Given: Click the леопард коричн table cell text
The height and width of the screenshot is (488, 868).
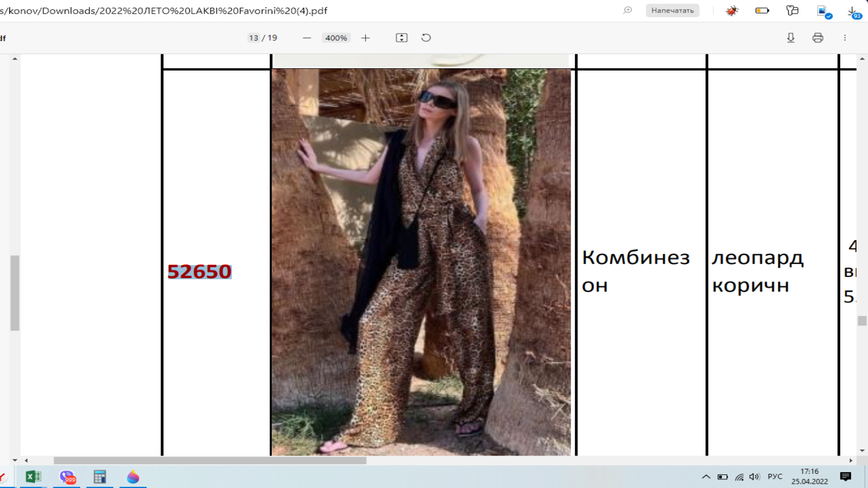Looking at the screenshot, I should (757, 271).
